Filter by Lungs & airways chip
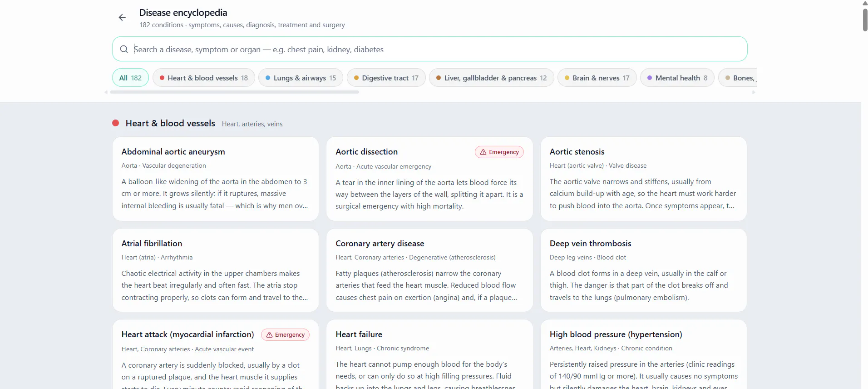 (x=301, y=78)
